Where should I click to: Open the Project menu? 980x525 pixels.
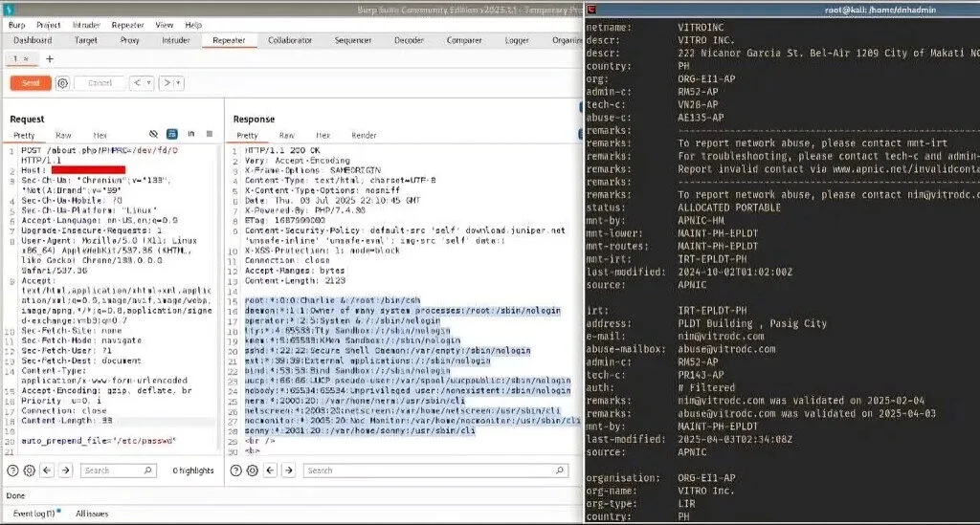[x=48, y=25]
